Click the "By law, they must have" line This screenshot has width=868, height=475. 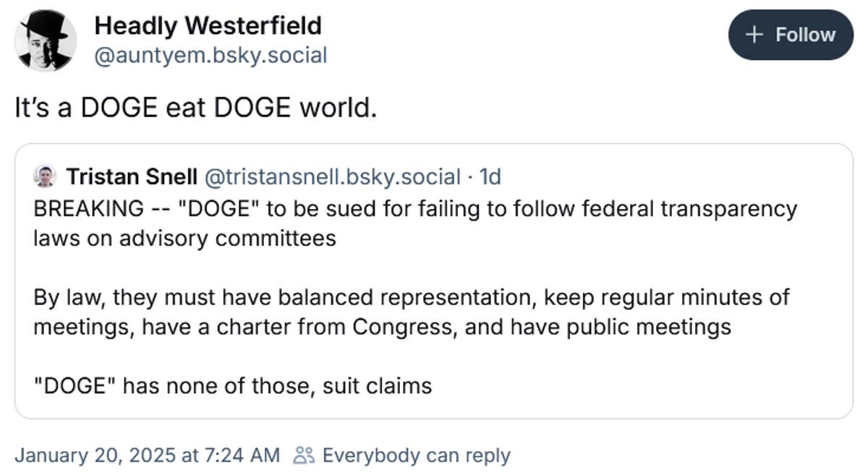pos(411,297)
